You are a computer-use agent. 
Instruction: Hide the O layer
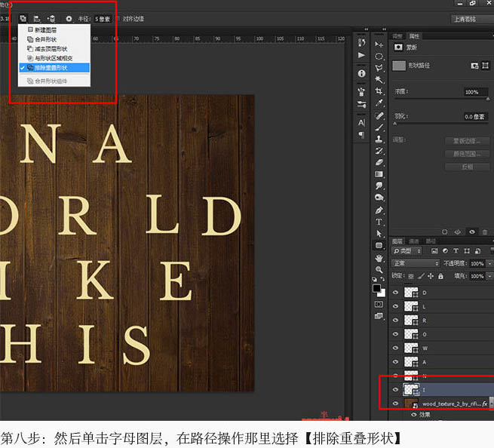click(396, 334)
